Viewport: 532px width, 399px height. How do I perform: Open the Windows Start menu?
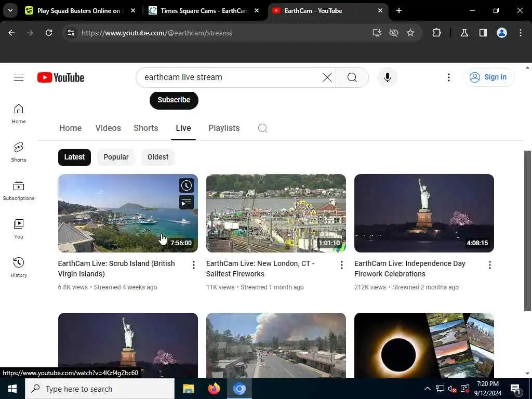pos(12,389)
